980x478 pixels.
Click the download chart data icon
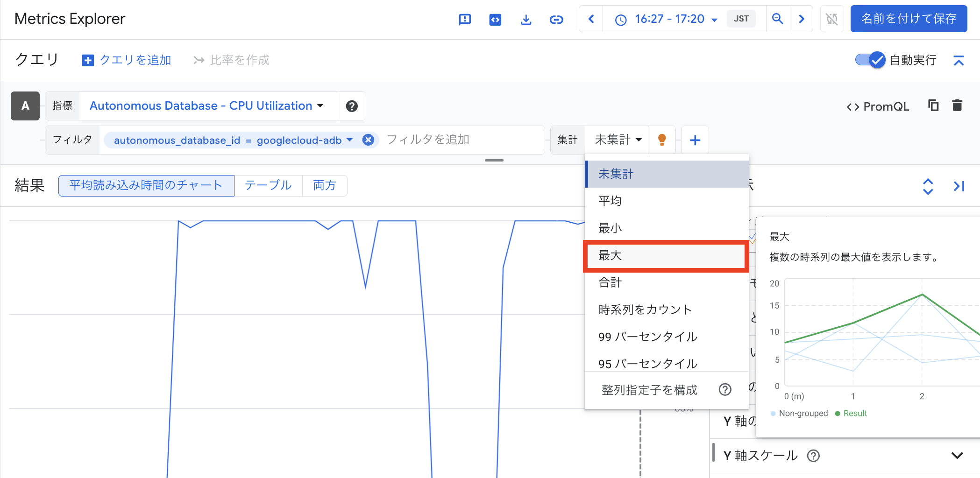point(526,19)
